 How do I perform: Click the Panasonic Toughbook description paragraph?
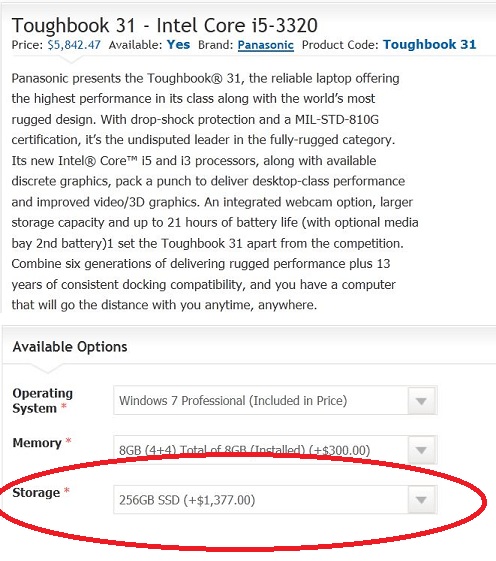click(x=215, y=191)
